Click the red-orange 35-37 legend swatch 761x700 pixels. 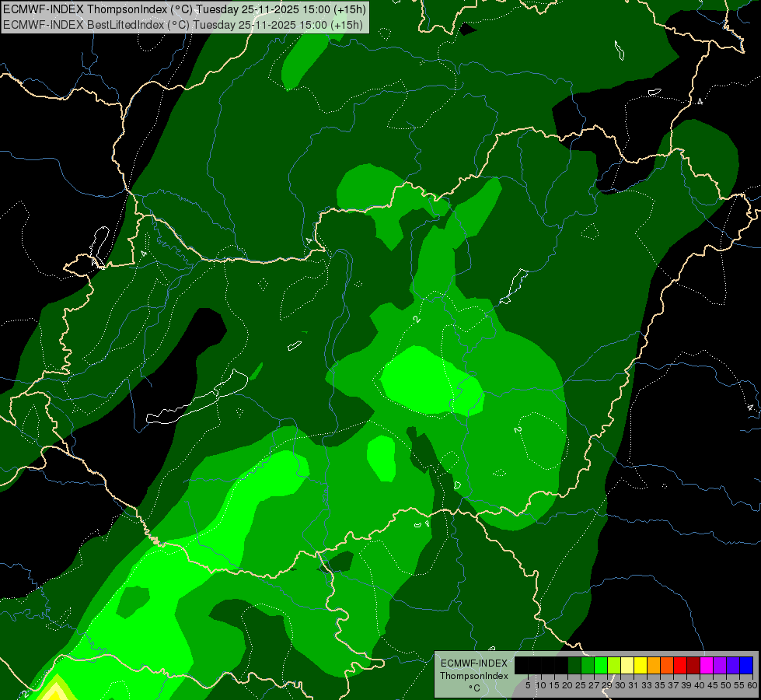[667, 665]
